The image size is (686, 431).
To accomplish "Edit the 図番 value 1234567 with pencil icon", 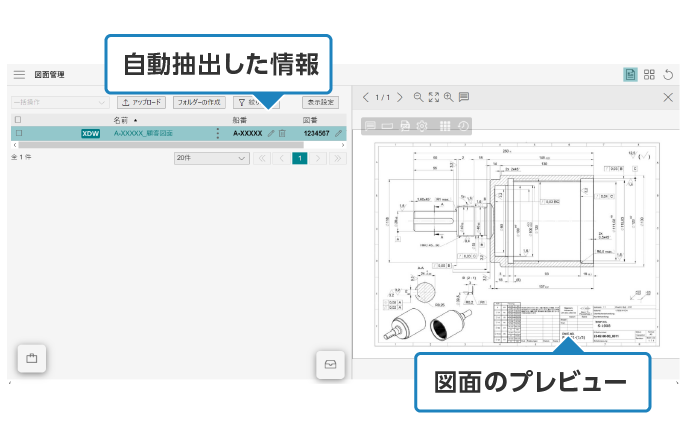I will (338, 133).
